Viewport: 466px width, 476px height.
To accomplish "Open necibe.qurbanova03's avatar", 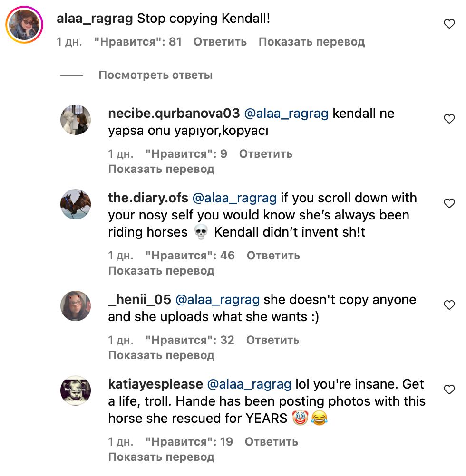I will [76, 120].
